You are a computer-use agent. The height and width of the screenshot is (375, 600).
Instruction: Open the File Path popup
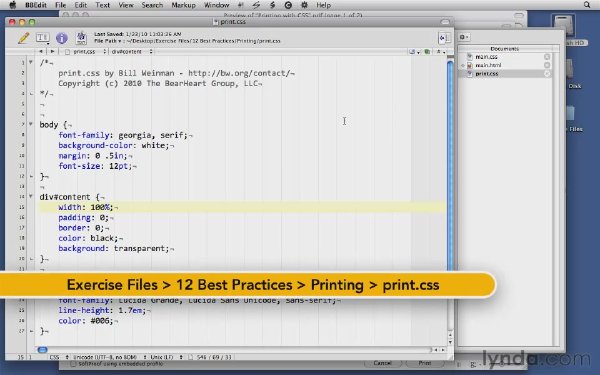(108, 41)
